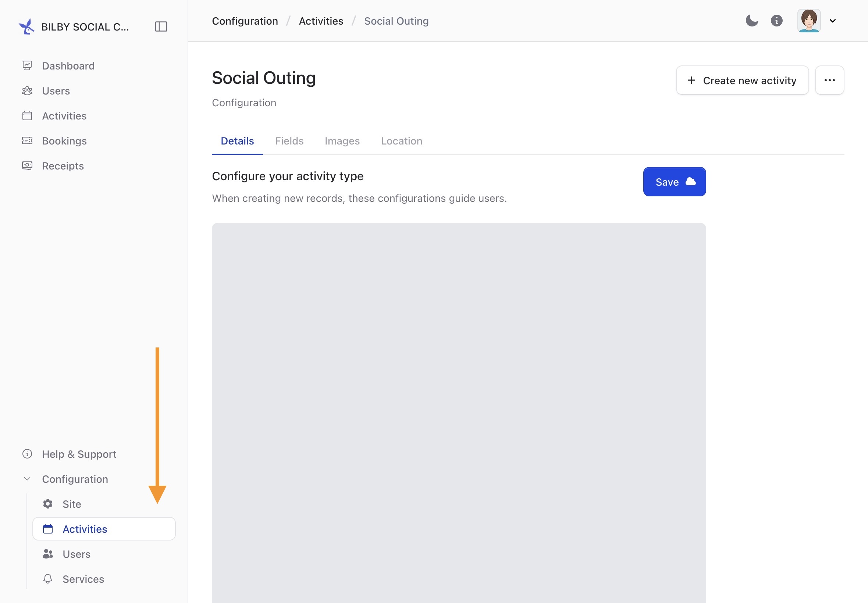This screenshot has height=603, width=868.
Task: Click the info circle icon in header
Action: pos(776,20)
